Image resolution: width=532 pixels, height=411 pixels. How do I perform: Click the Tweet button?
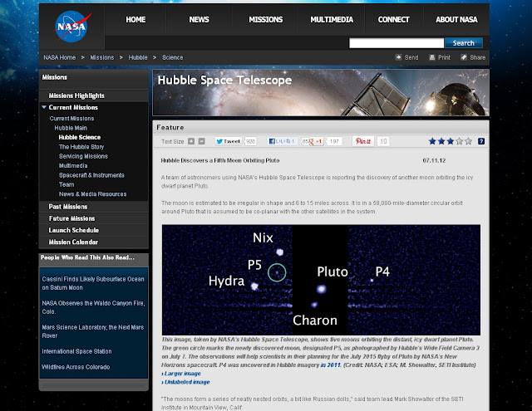(228, 141)
